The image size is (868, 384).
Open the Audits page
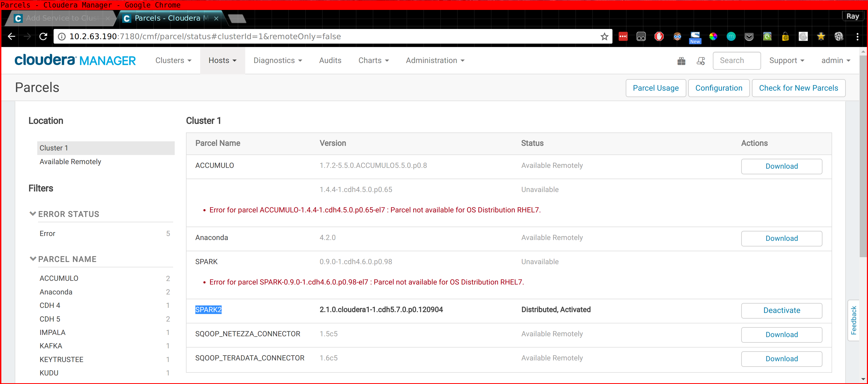330,60
